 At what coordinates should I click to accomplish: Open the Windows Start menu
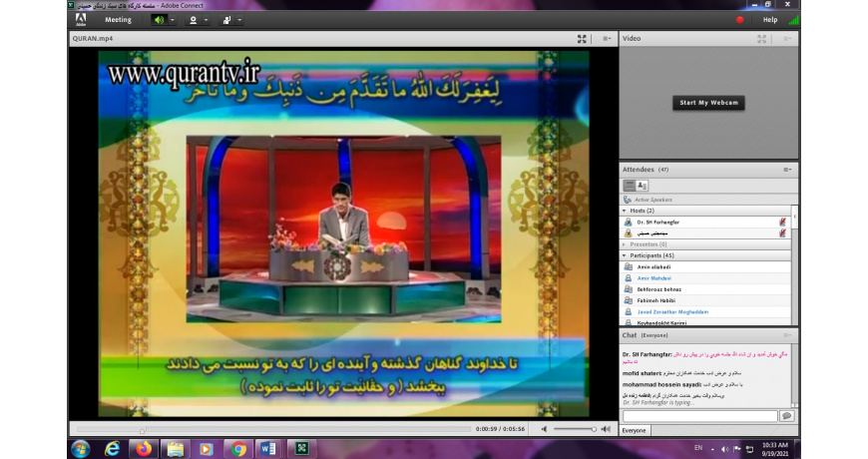coord(81,449)
